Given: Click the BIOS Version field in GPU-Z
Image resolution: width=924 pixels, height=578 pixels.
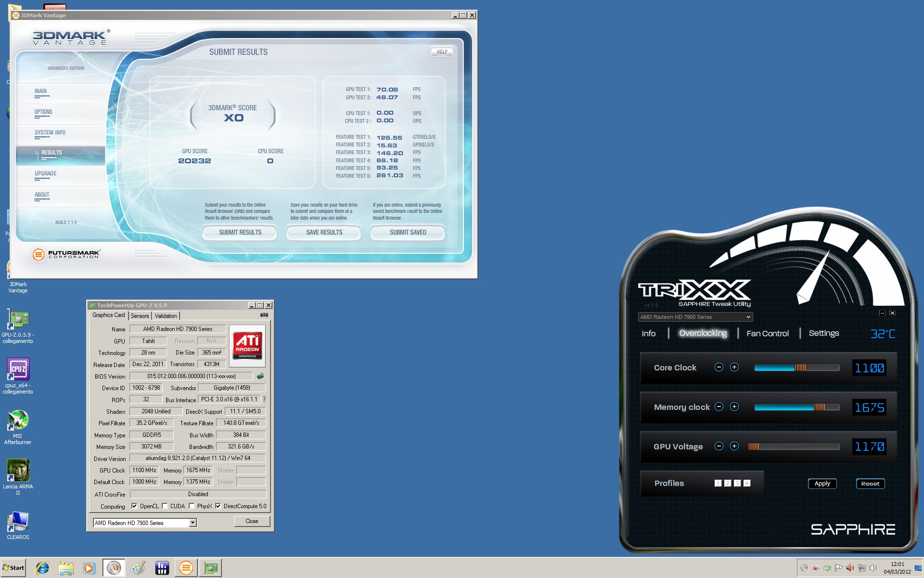Looking at the screenshot, I should click(x=191, y=376).
